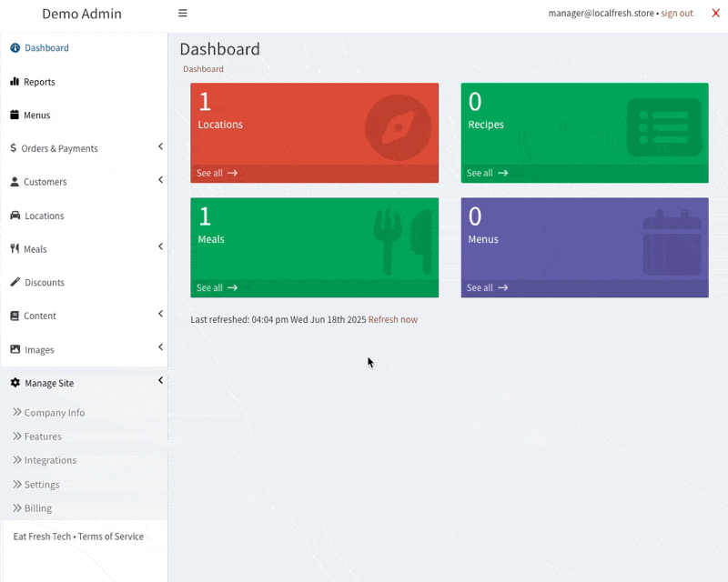Click the dollar sign icon for Orders
Viewport: 728px width, 582px height.
coord(14,148)
